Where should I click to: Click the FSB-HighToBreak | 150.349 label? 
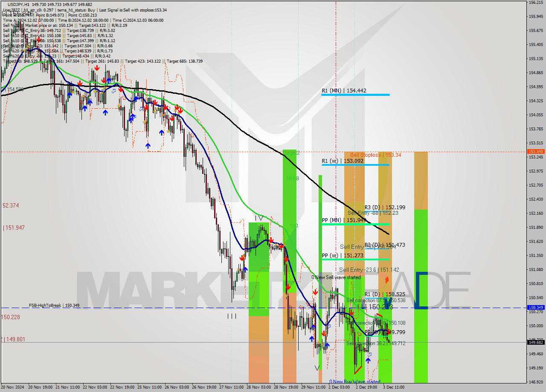[54, 306]
